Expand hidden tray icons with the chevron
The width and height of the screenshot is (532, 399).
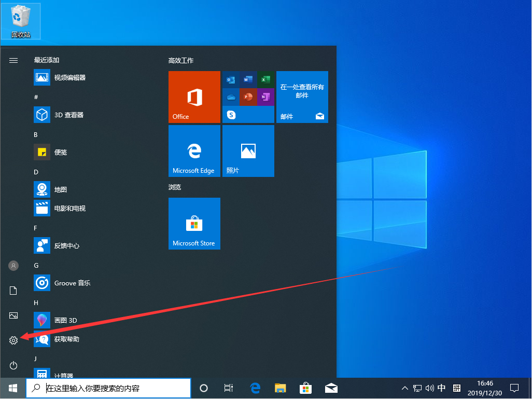(x=404, y=388)
